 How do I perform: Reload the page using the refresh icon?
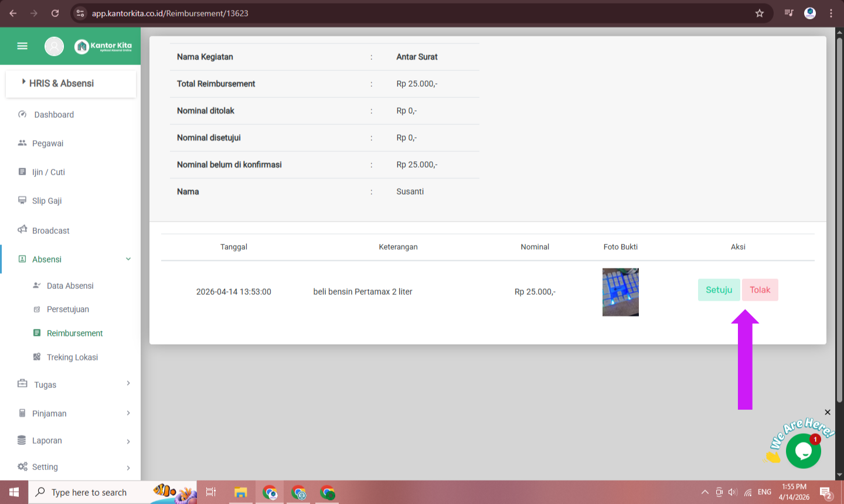pos(55,13)
